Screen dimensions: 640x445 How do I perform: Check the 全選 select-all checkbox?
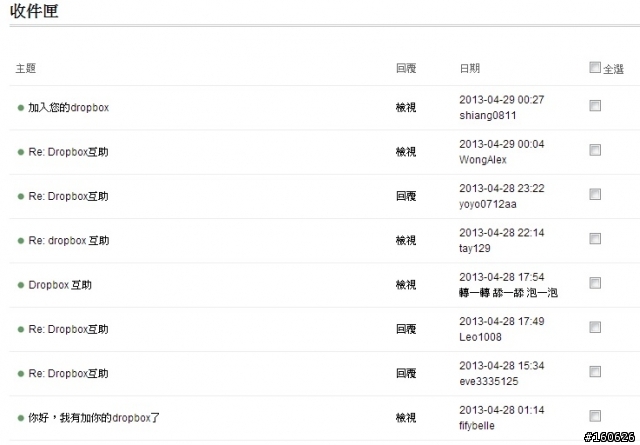click(x=595, y=67)
